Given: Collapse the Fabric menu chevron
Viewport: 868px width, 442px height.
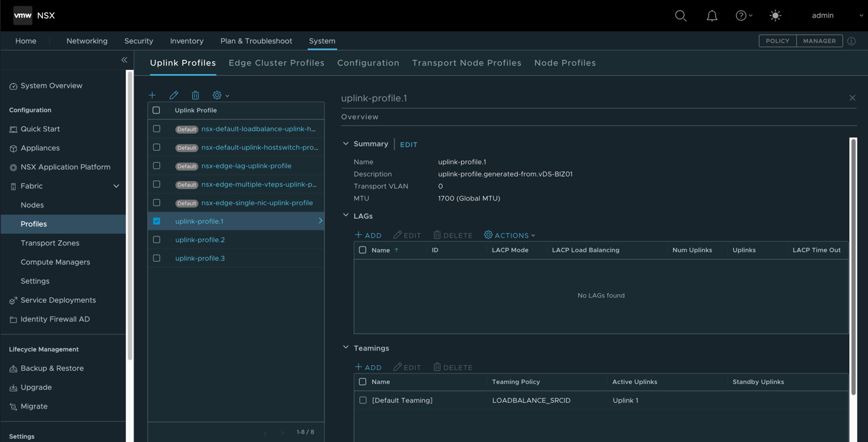Looking at the screenshot, I should 116,186.
